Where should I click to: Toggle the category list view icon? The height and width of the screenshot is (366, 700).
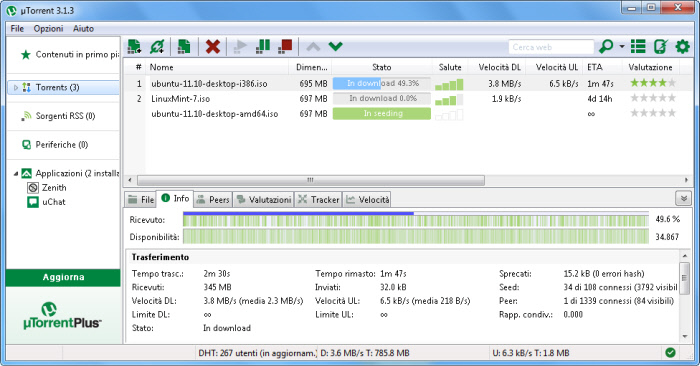tap(638, 46)
